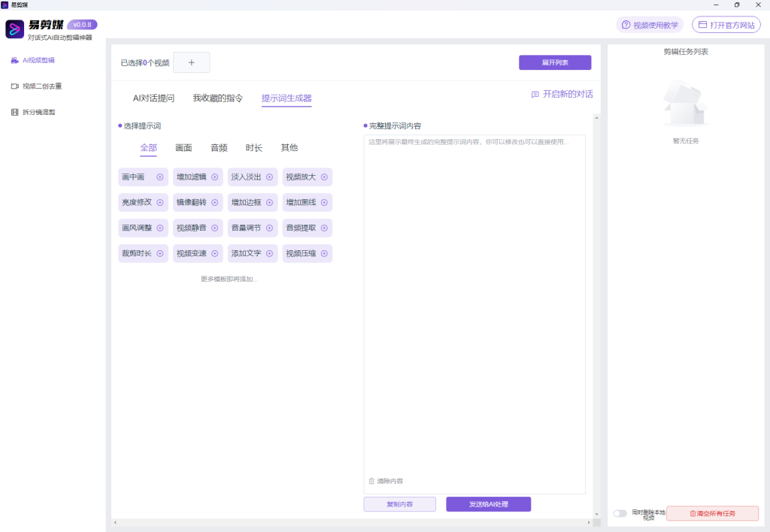Filter prompts by 全部 category
Image resolution: width=770 pixels, height=532 pixels.
148,148
